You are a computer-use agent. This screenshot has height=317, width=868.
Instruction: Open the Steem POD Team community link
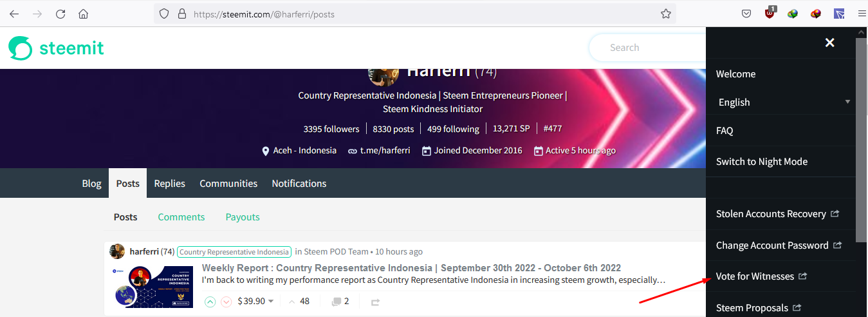tap(337, 251)
